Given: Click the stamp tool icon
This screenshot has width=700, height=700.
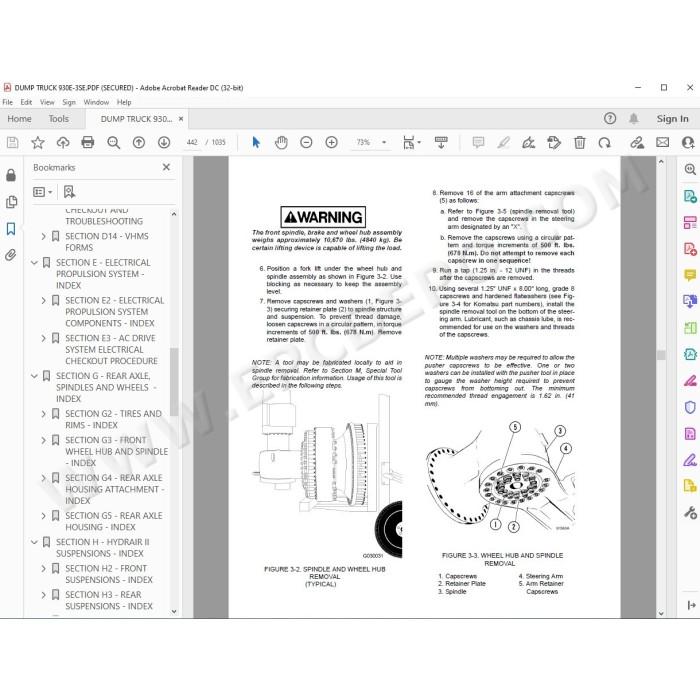Looking at the screenshot, I should pyautogui.click(x=554, y=142).
